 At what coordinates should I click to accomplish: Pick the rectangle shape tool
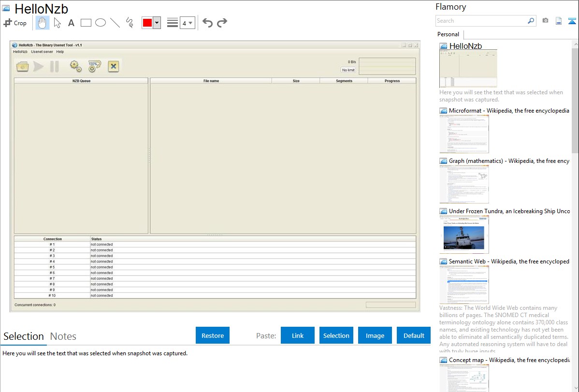[86, 23]
